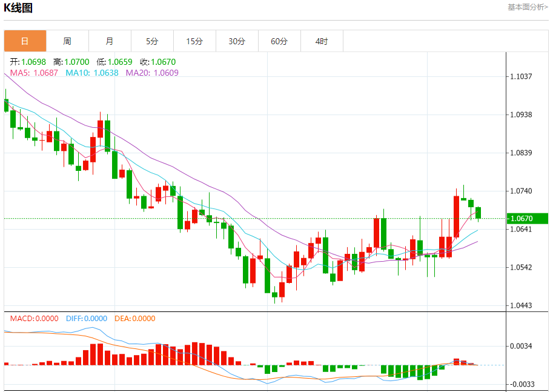Click the close price 1.0670

164,62
